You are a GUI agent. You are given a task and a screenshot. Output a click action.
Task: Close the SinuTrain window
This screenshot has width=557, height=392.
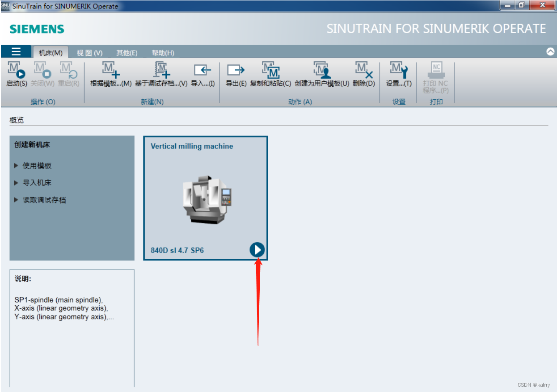[x=542, y=5]
